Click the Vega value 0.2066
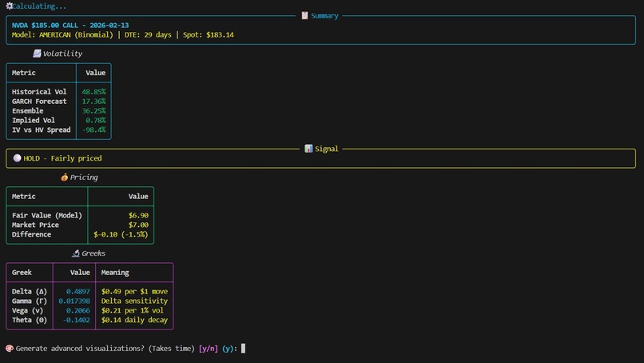The height and width of the screenshot is (363, 644). coord(78,310)
